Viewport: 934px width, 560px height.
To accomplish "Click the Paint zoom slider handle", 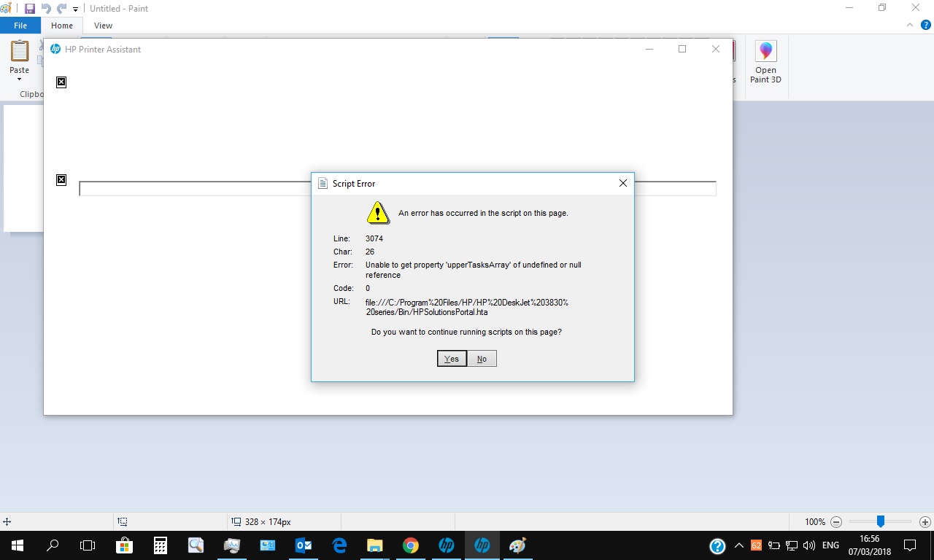I will pos(881,521).
